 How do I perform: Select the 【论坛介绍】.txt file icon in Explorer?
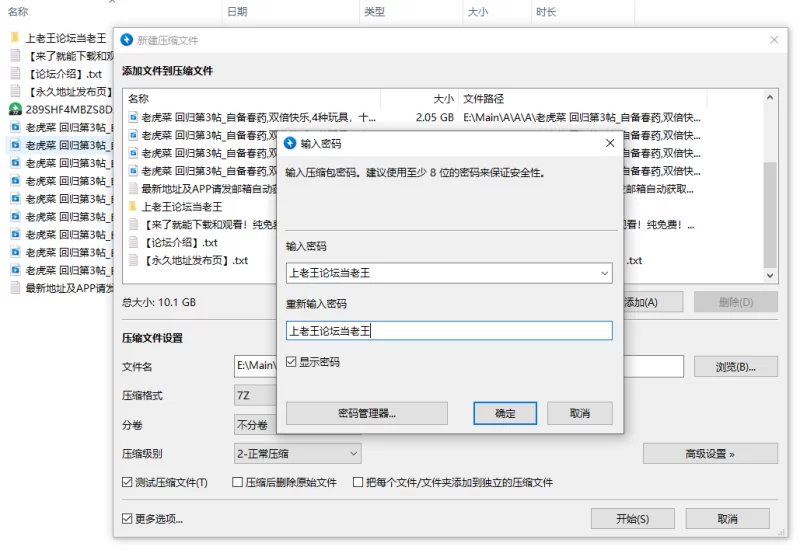click(15, 73)
